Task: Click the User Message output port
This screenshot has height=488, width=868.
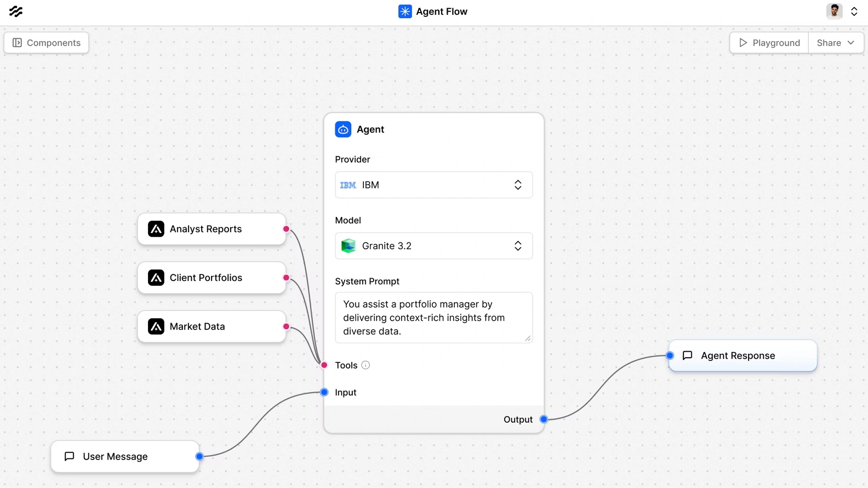Action: 199,456
